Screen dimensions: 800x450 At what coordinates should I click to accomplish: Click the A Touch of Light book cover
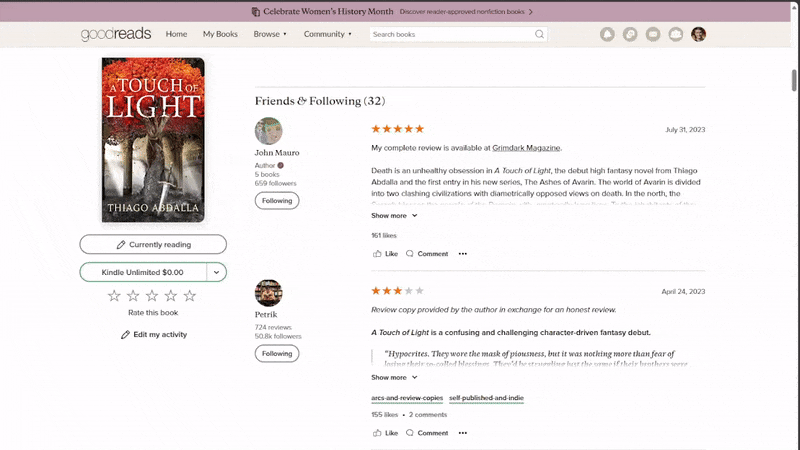pyautogui.click(x=153, y=140)
